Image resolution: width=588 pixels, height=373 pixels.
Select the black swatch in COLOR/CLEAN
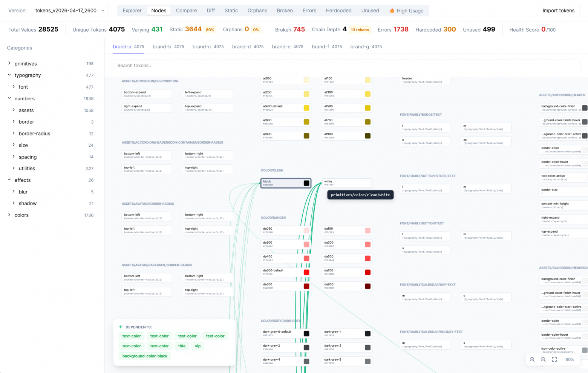306,183
